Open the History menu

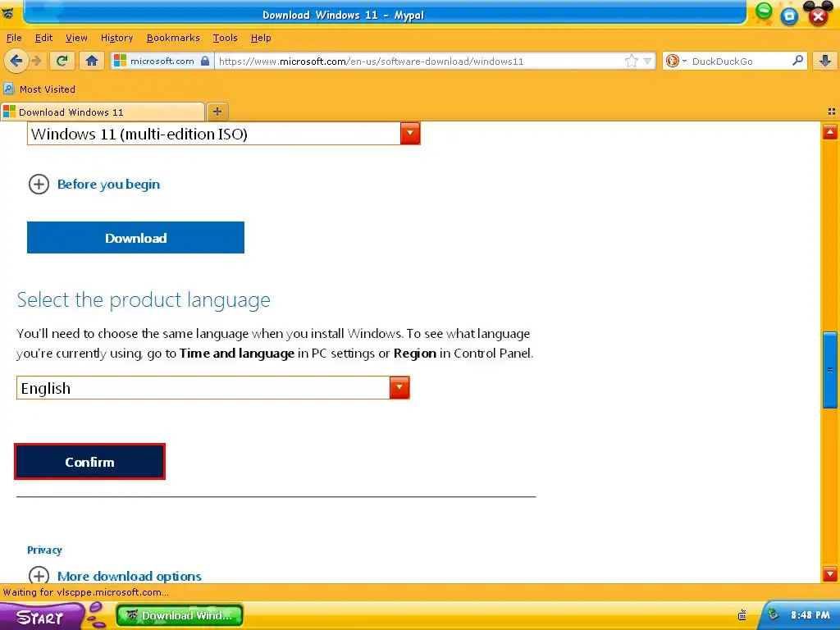click(116, 38)
